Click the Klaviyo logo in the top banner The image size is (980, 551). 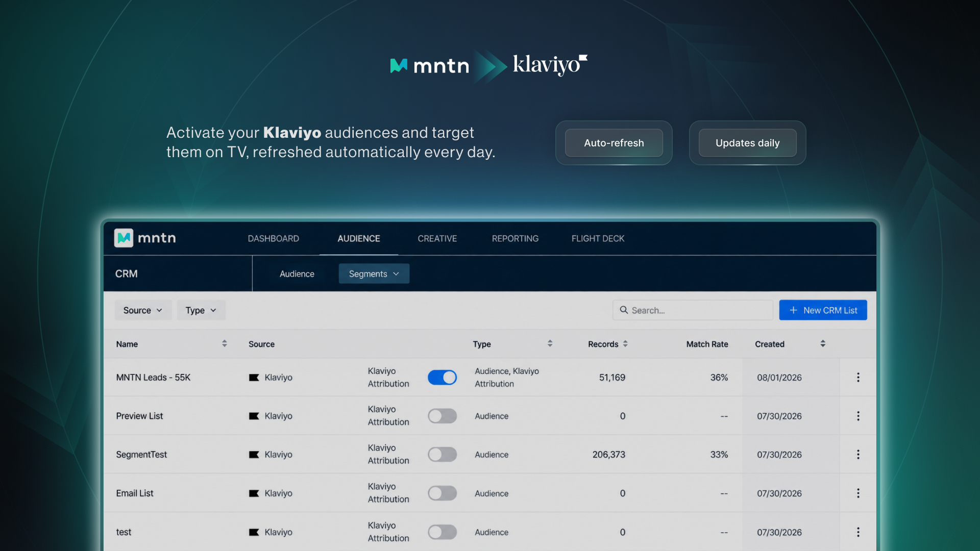(x=550, y=65)
